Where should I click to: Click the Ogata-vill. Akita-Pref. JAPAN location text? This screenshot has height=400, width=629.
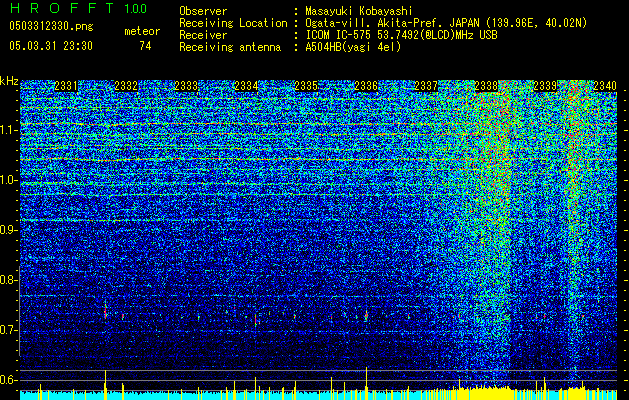pos(446,23)
